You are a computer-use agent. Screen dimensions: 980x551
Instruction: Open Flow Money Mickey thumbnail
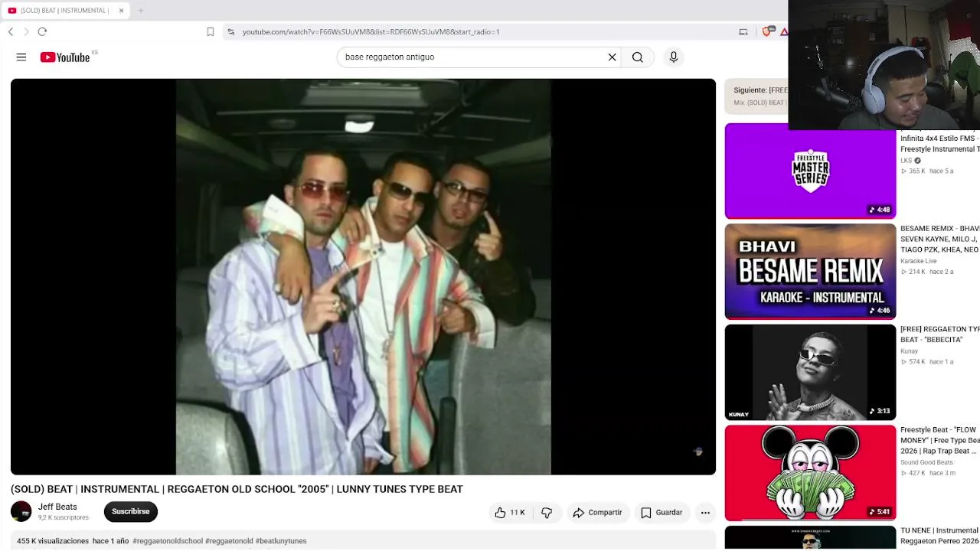point(810,473)
